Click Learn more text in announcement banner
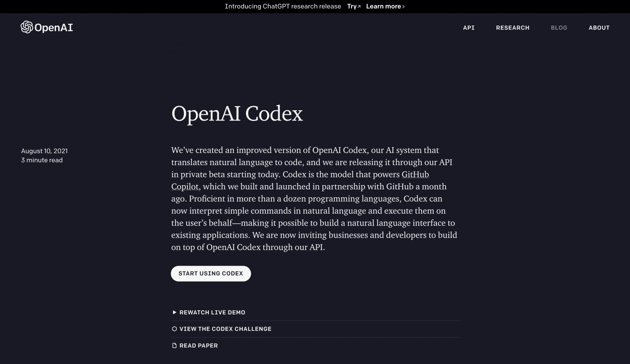The height and width of the screenshot is (364, 630). pos(383,7)
